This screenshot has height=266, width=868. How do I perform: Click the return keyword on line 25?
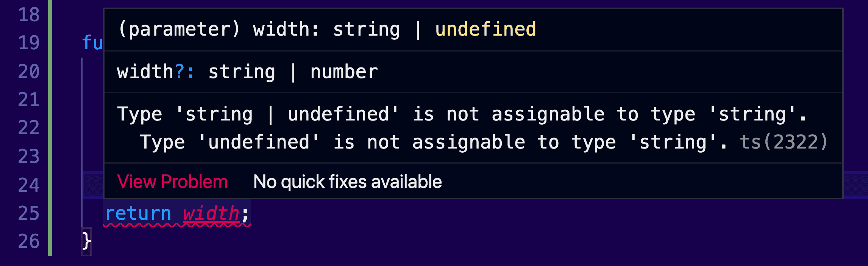point(138,214)
